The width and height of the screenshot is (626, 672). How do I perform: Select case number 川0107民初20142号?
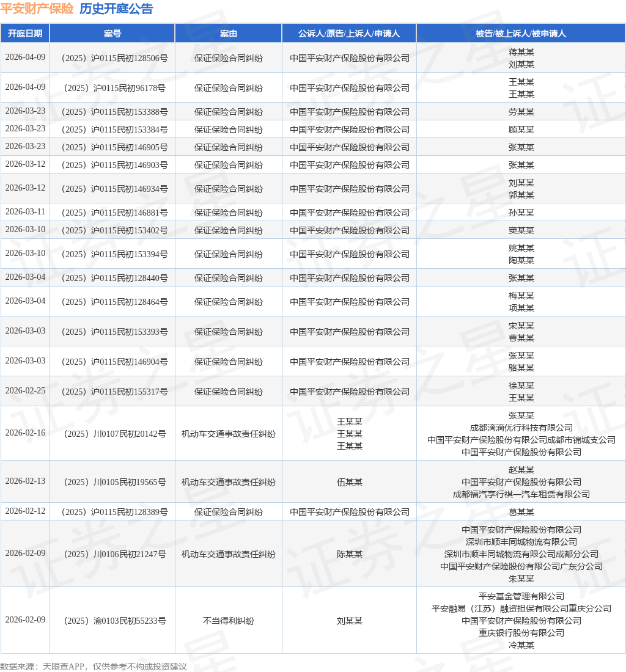tap(114, 434)
